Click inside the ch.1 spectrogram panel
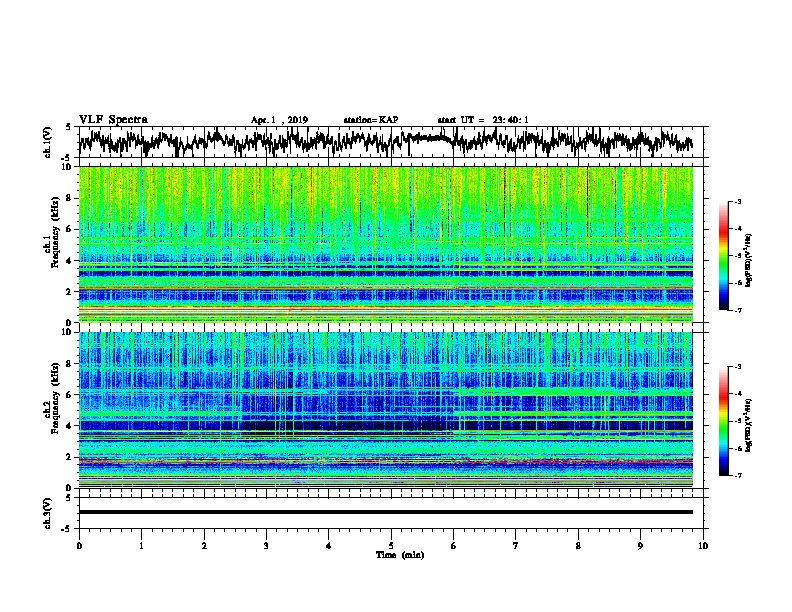 [x=385, y=244]
